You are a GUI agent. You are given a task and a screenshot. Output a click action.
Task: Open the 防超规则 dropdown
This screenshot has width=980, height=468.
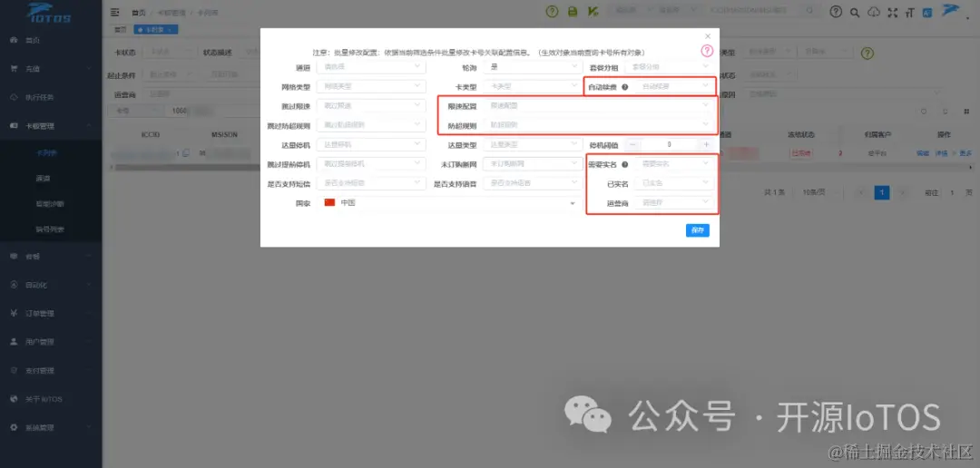[600, 125]
